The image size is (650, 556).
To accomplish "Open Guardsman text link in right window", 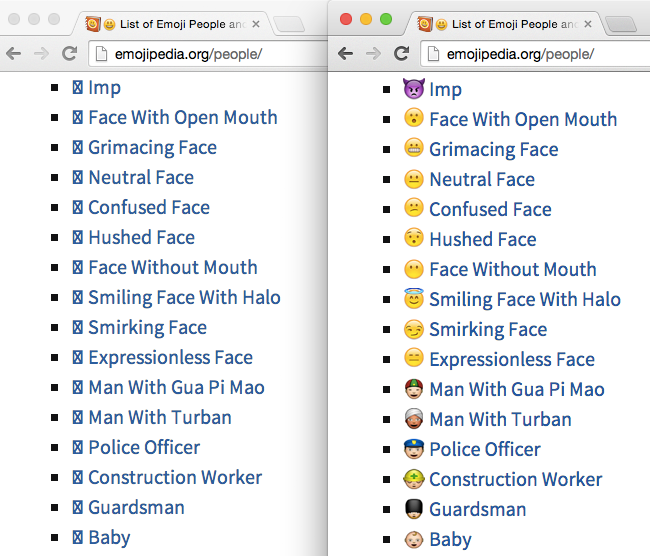I will pyautogui.click(x=478, y=509).
